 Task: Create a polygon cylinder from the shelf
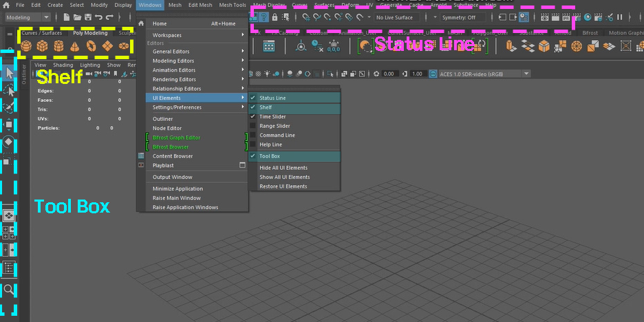pos(58,46)
